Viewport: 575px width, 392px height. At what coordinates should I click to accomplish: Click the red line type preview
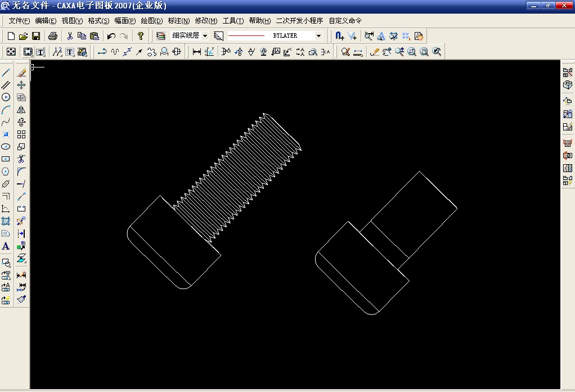pyautogui.click(x=246, y=36)
